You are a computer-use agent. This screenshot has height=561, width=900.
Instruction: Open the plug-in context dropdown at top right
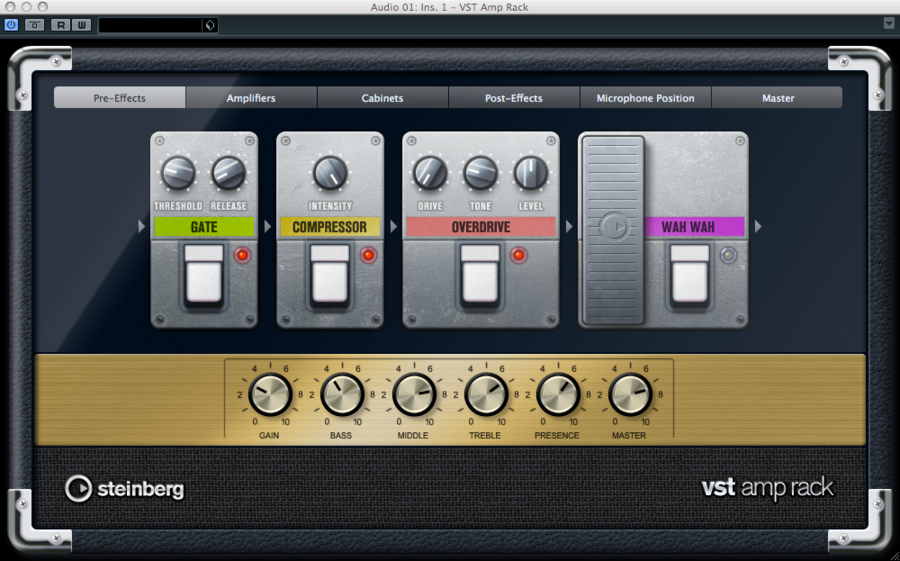point(889,24)
